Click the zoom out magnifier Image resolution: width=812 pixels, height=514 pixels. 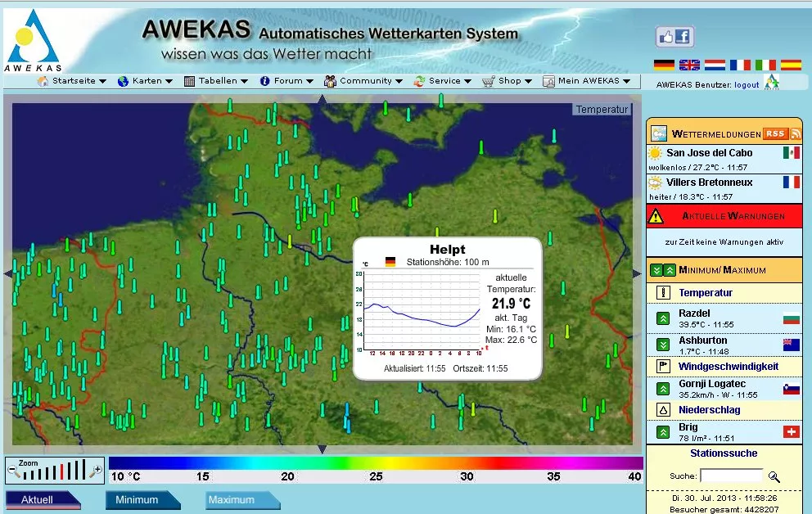tap(14, 471)
